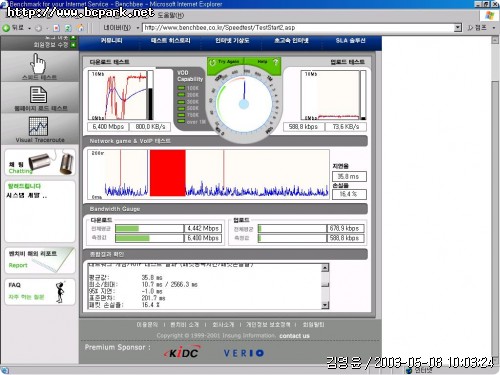The height and width of the screenshot is (375, 500).
Task: Click the results text box down scroll arrow
Action: (325, 305)
